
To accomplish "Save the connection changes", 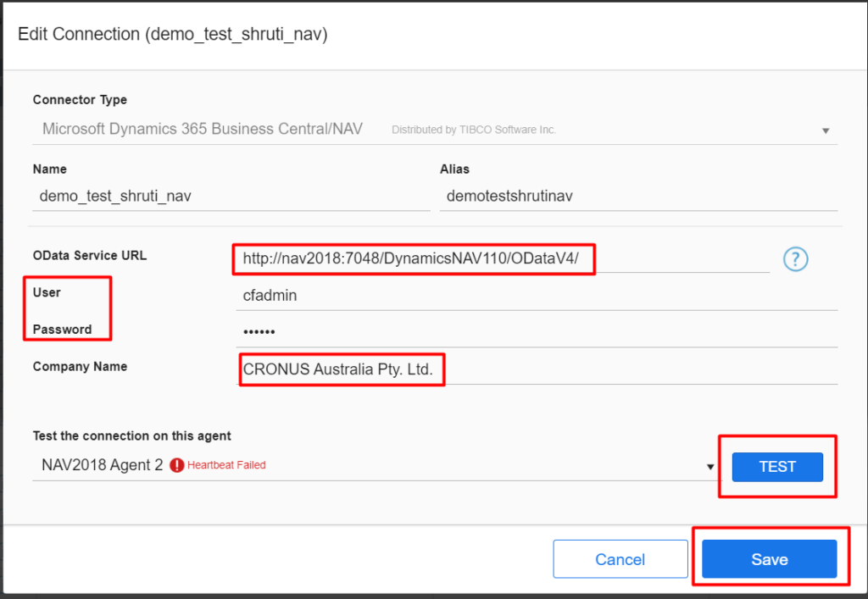I will [770, 559].
